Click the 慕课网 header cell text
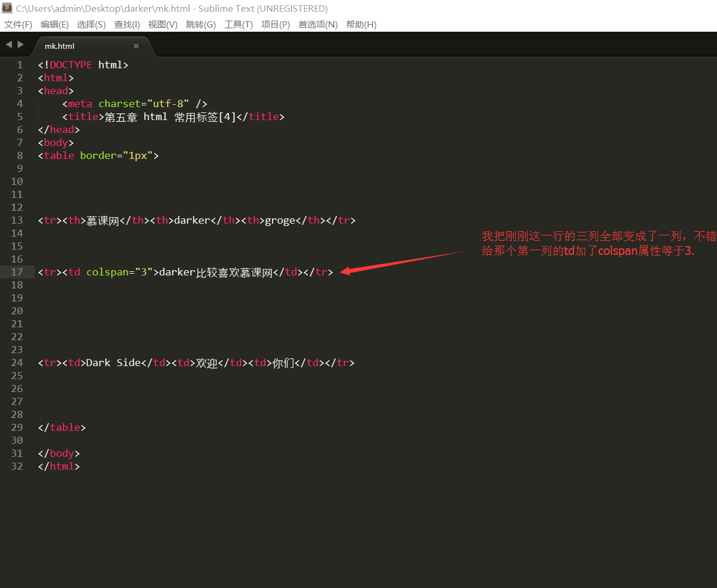This screenshot has height=588, width=717. pyautogui.click(x=102, y=220)
